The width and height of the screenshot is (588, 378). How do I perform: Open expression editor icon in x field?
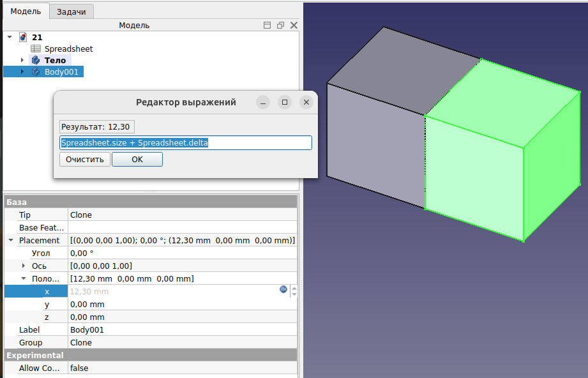[x=283, y=289]
